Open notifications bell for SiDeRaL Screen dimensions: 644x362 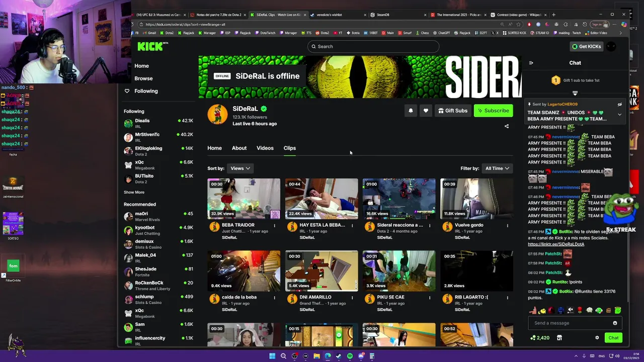(x=411, y=111)
